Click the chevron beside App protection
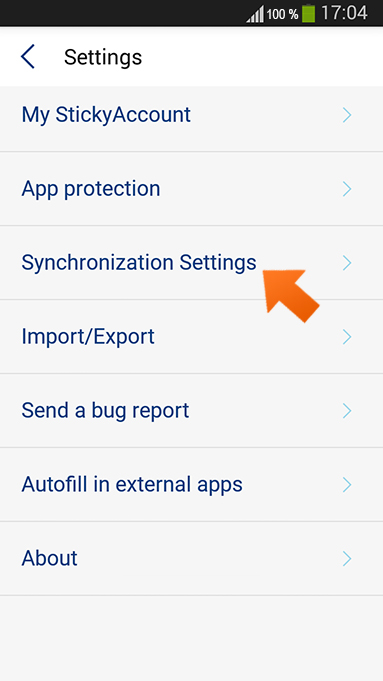 point(347,189)
